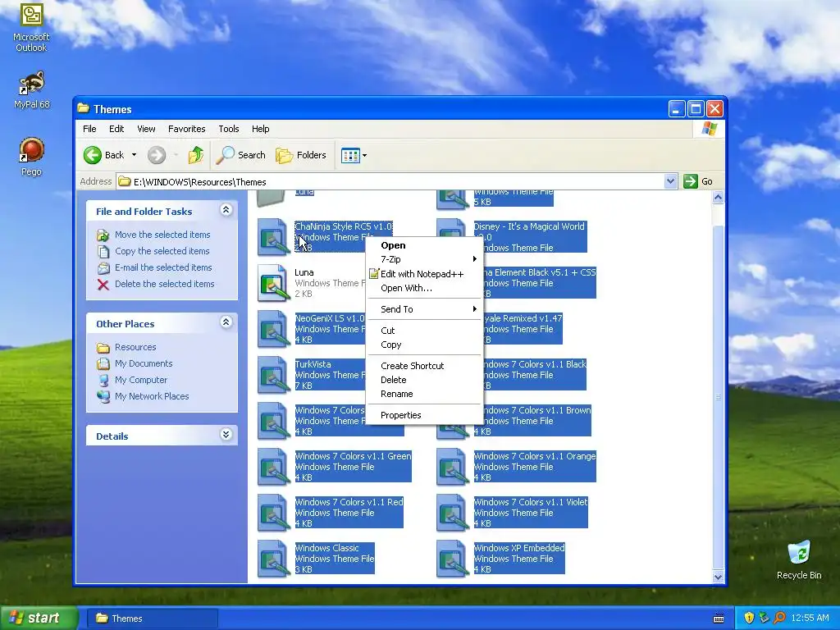Viewport: 840px width, 630px height.
Task: Open My Network Places link
Action: point(152,396)
